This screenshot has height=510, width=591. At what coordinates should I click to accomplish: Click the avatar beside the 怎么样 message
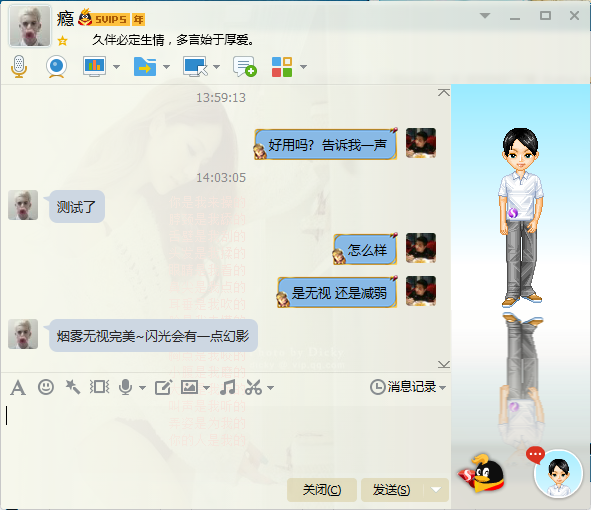tap(421, 248)
